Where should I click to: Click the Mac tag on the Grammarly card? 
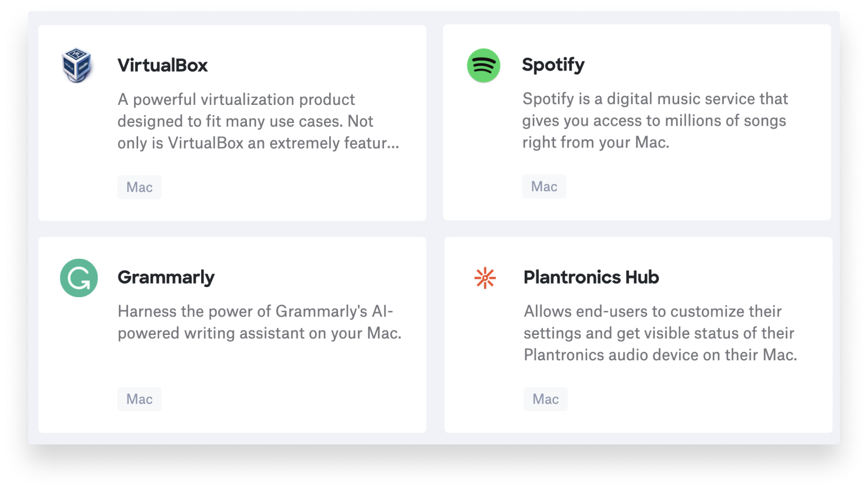click(x=139, y=399)
